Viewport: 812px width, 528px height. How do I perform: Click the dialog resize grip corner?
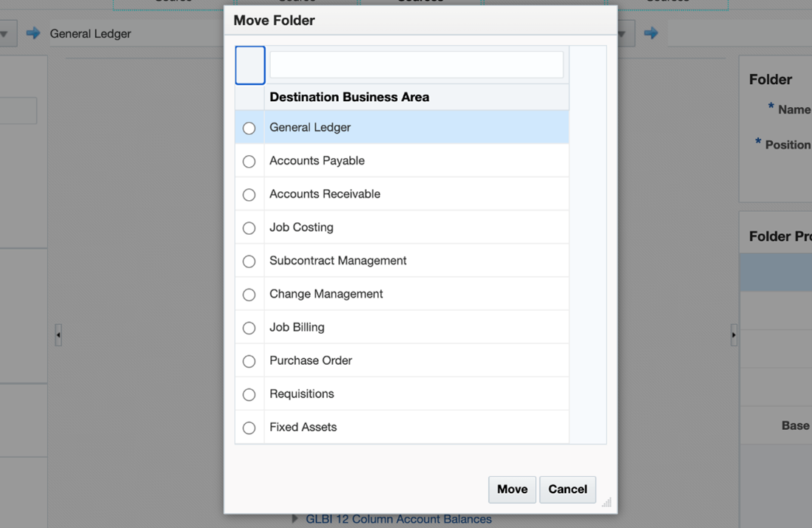tap(606, 502)
